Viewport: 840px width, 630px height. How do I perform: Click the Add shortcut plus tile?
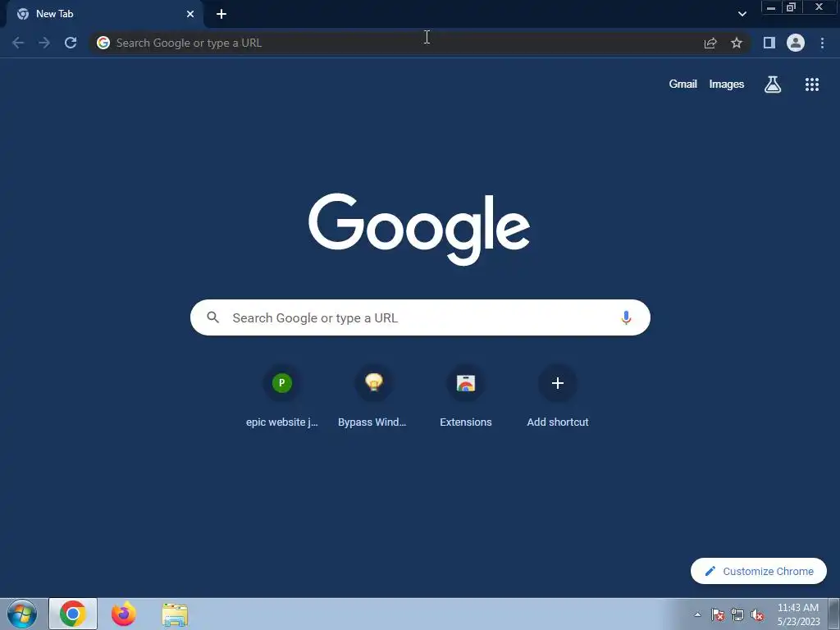558,396
